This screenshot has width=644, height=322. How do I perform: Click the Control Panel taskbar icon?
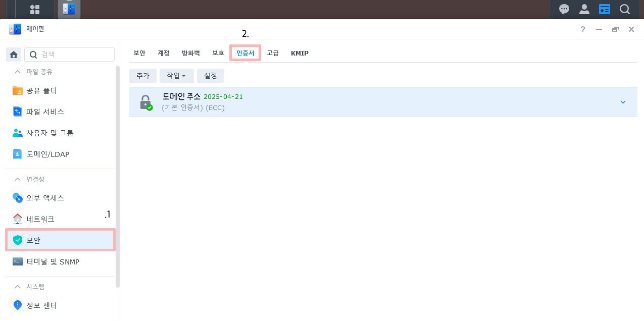click(69, 9)
